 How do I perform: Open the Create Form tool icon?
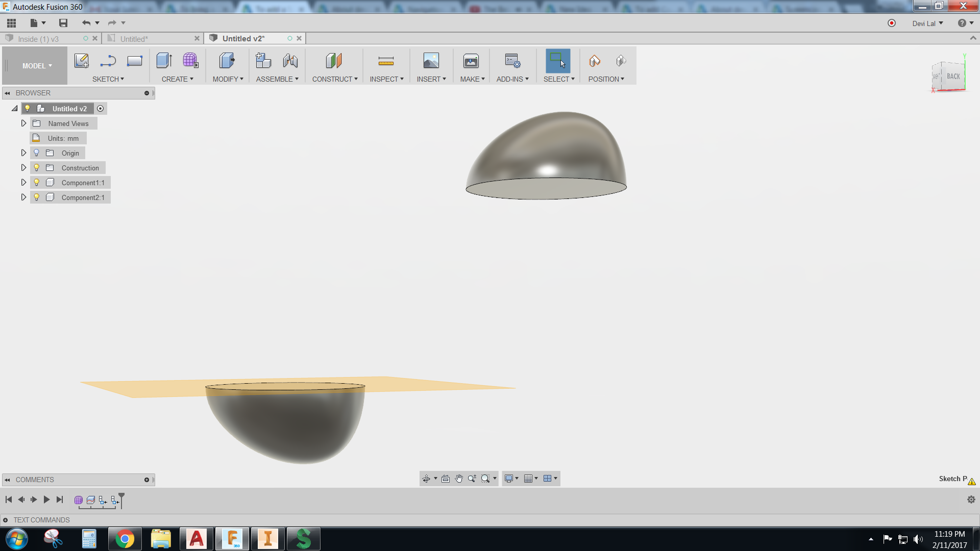click(x=191, y=60)
